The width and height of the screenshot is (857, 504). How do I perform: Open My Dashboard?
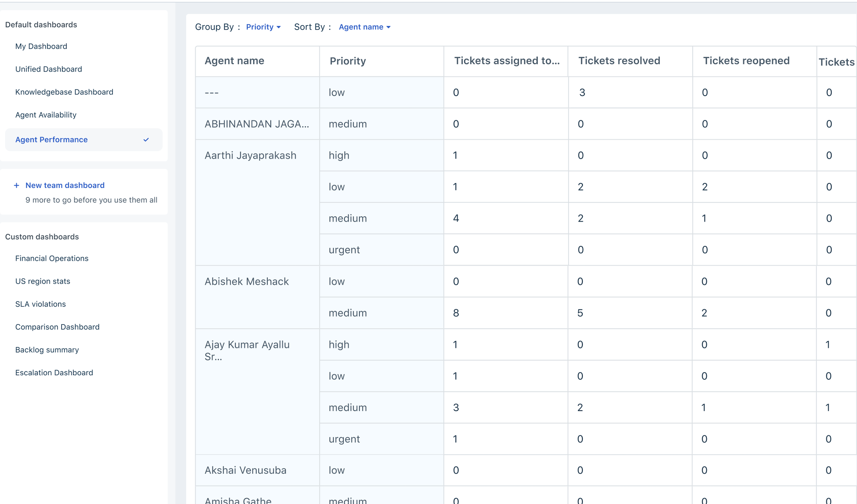coord(41,46)
